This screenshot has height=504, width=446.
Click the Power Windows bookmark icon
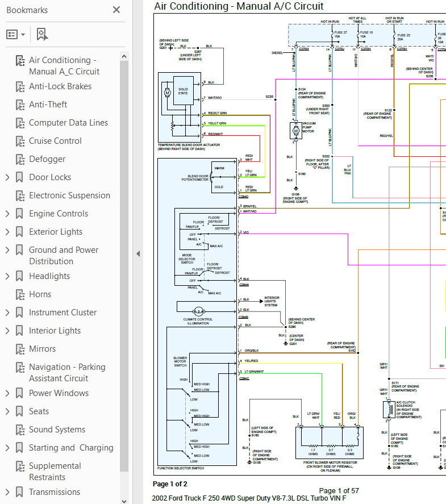(19, 393)
